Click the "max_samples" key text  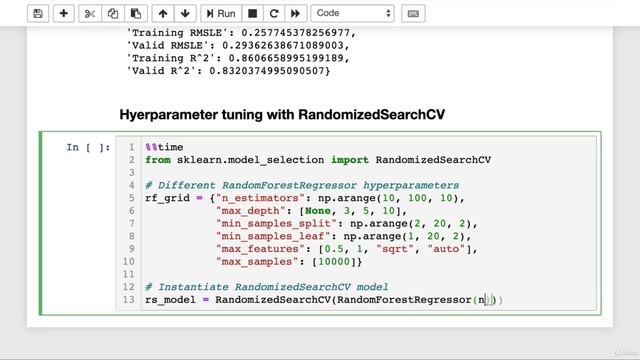point(257,261)
